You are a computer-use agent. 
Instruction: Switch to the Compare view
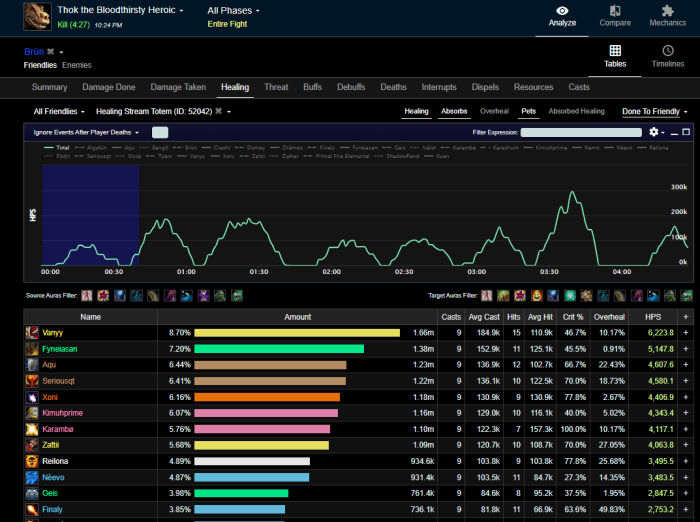(615, 15)
